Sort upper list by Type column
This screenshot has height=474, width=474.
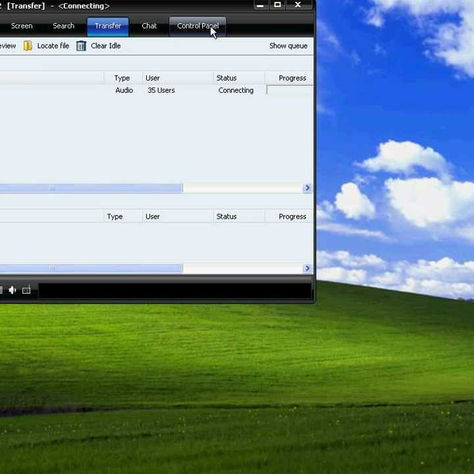(x=122, y=78)
